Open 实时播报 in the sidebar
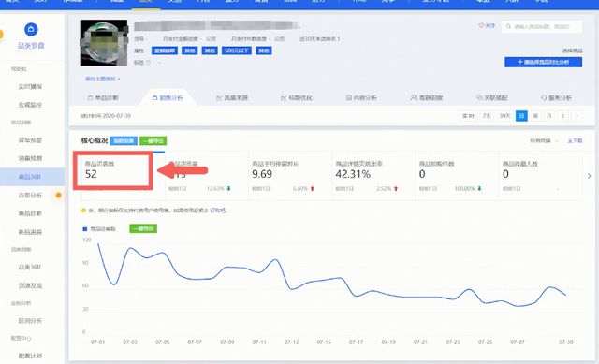The height and width of the screenshot is (364, 599). tap(30, 87)
